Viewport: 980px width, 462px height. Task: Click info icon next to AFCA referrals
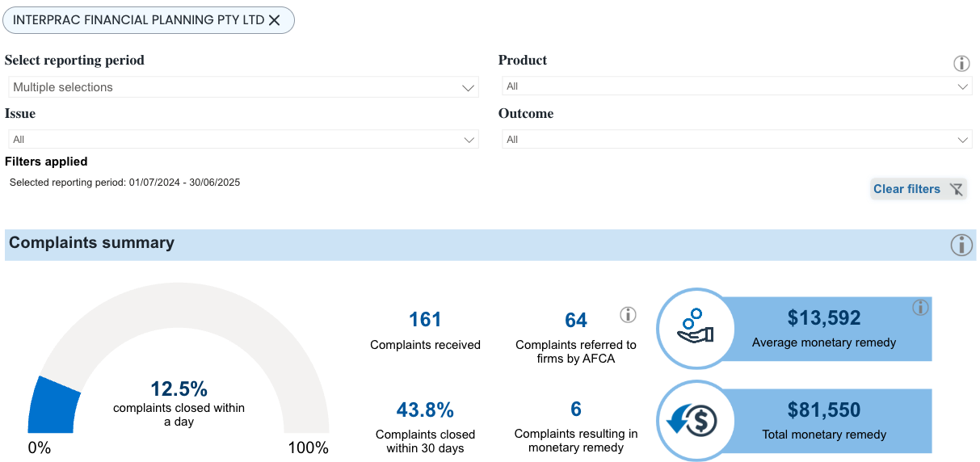(628, 314)
